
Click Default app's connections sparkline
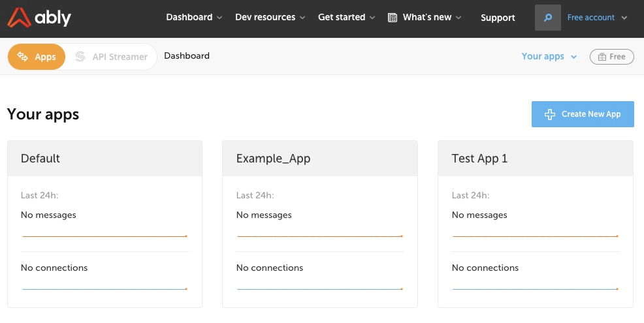[x=105, y=289]
